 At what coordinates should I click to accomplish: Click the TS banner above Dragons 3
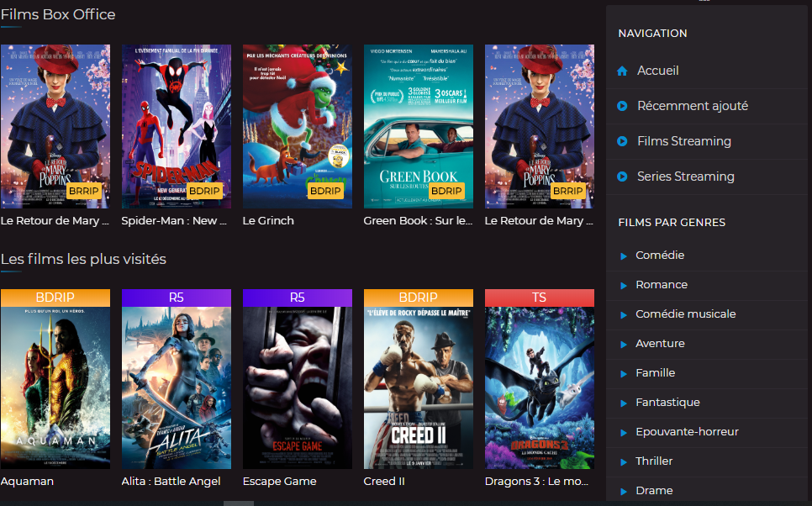point(540,298)
